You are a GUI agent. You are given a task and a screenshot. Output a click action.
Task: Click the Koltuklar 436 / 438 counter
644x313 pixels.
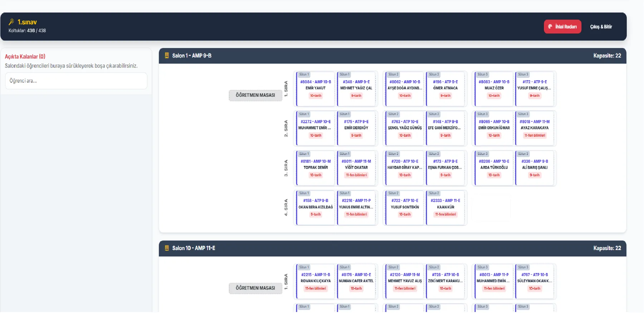pyautogui.click(x=27, y=30)
